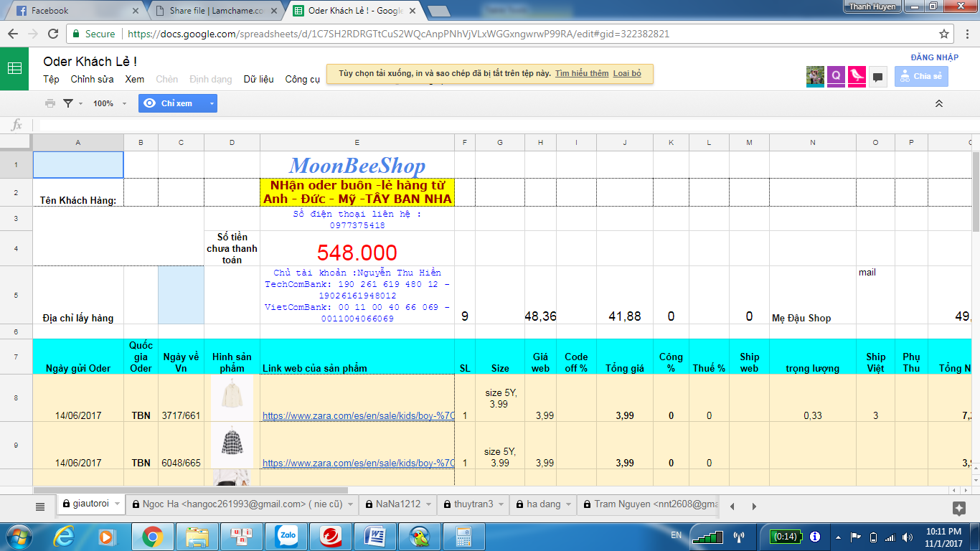This screenshot has width=980, height=551.
Task: Collapse the menus with double chevron
Action: point(938,104)
